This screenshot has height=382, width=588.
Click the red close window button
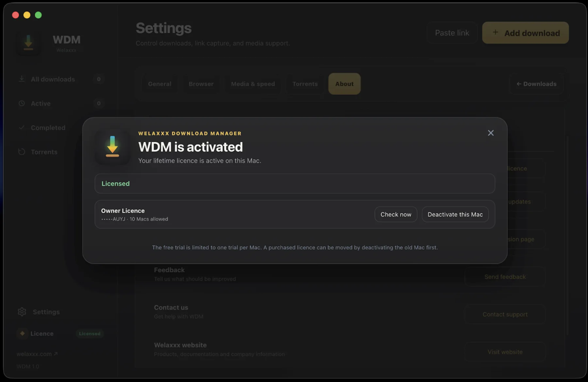pyautogui.click(x=15, y=15)
